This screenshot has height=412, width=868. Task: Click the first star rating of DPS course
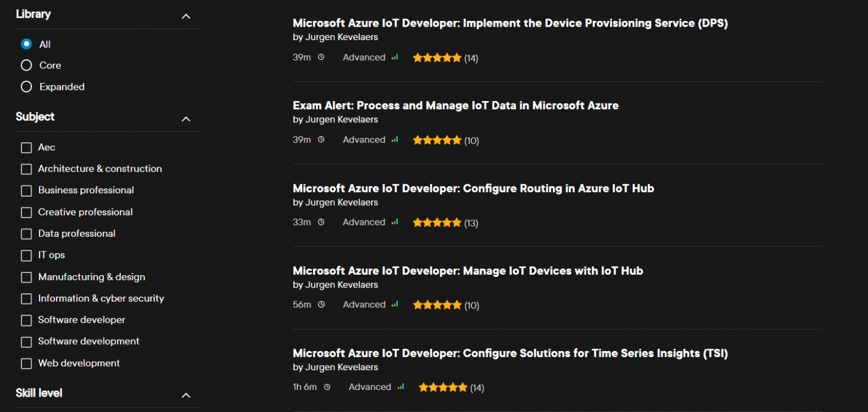pos(419,58)
